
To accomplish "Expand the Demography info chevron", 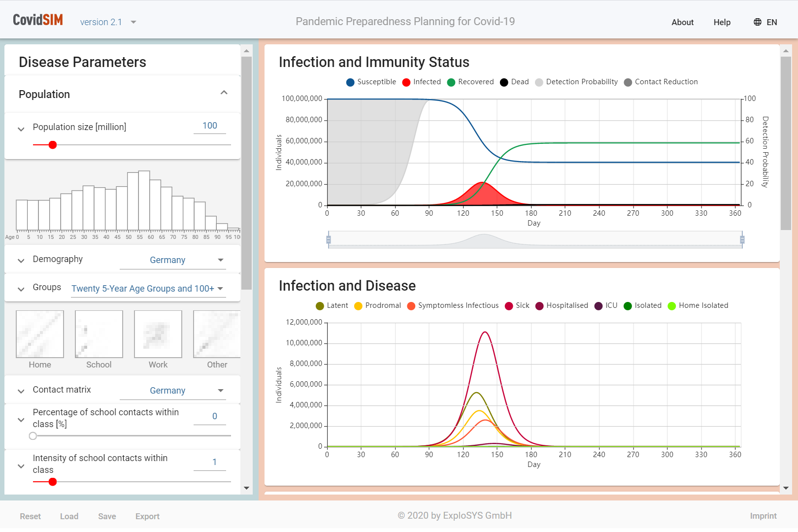I will click(x=21, y=261).
